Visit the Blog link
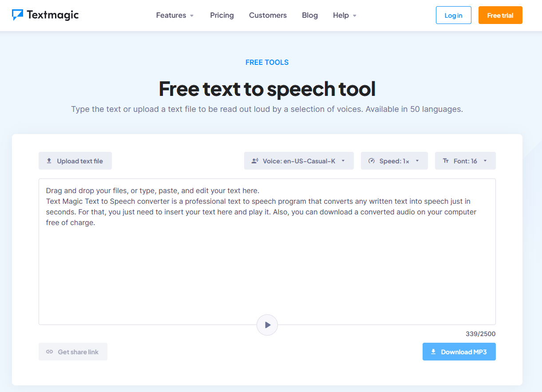This screenshot has width=542, height=392. (310, 15)
